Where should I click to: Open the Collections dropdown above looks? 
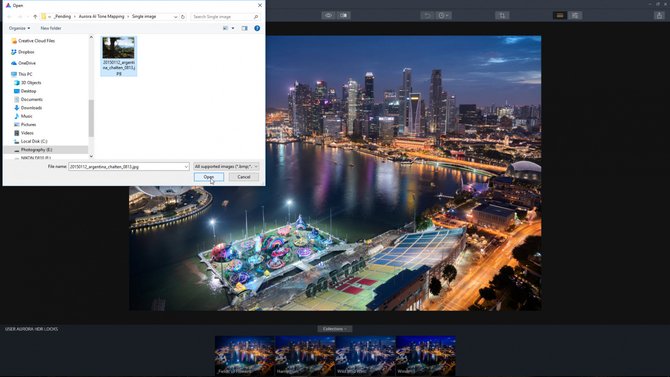[335, 329]
